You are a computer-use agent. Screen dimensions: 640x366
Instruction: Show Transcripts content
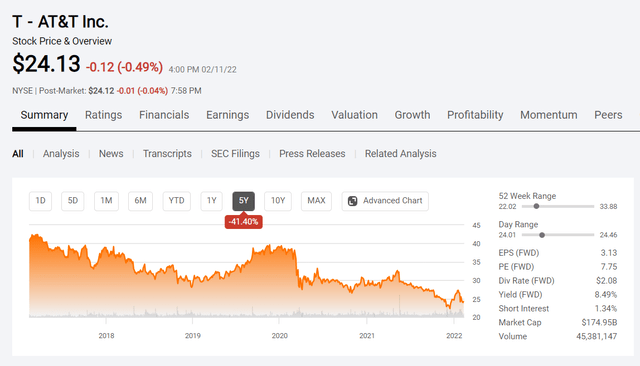(x=167, y=154)
